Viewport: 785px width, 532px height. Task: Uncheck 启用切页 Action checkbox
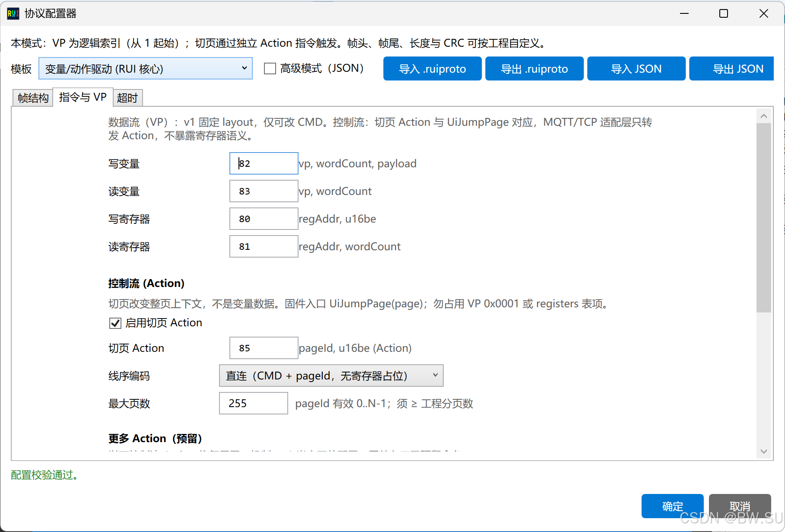coord(115,323)
